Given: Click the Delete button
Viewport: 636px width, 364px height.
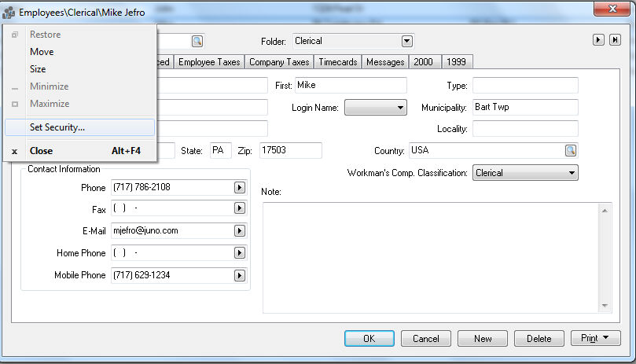Looking at the screenshot, I should 539,339.
